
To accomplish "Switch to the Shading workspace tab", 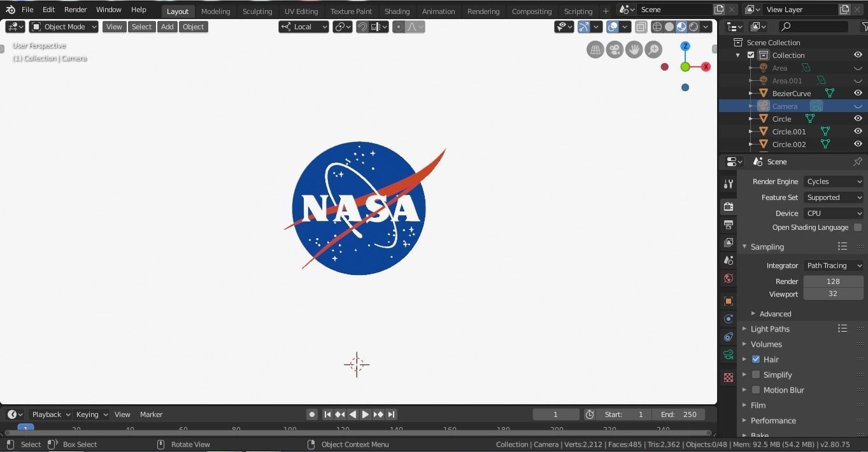I will pyautogui.click(x=397, y=11).
